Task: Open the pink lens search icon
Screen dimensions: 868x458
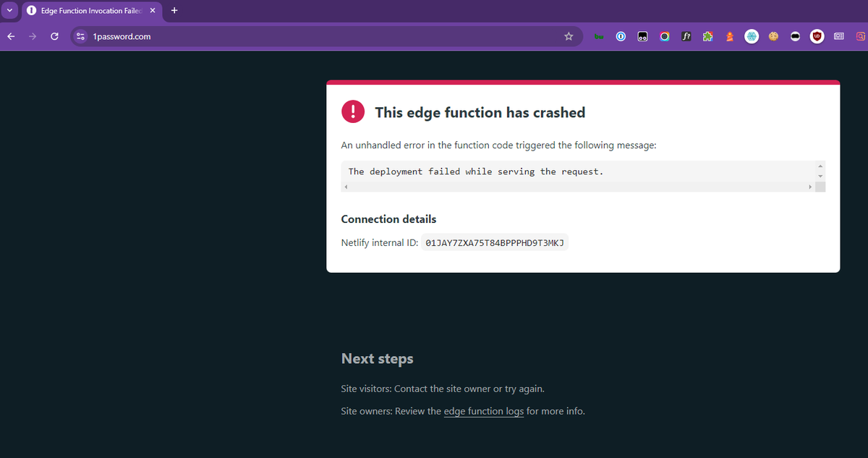Action: click(x=861, y=36)
